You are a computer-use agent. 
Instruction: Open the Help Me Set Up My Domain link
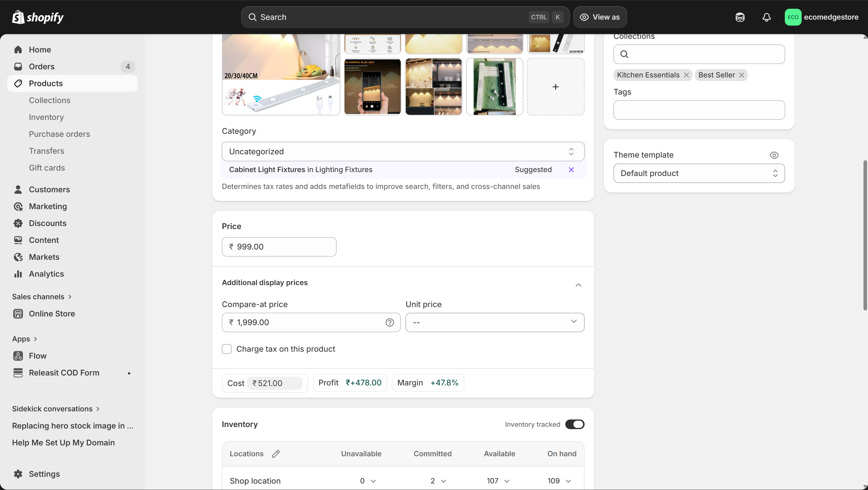[63, 442]
